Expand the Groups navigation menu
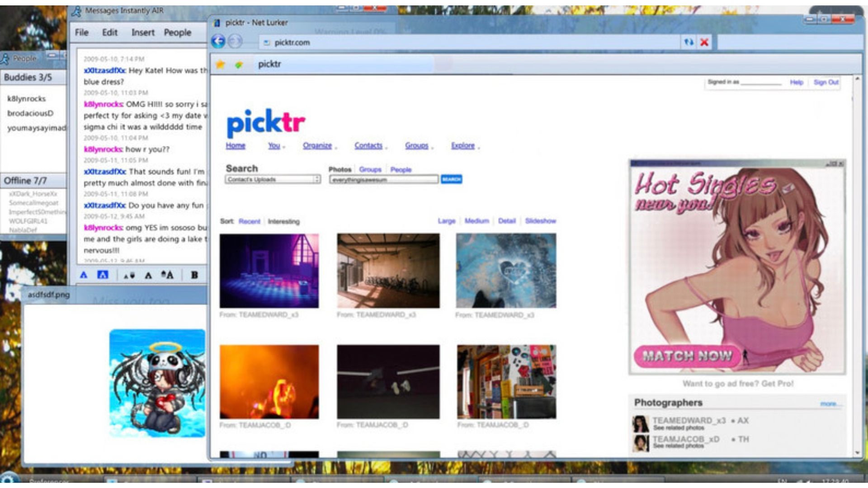This screenshot has width=868, height=488. click(419, 145)
